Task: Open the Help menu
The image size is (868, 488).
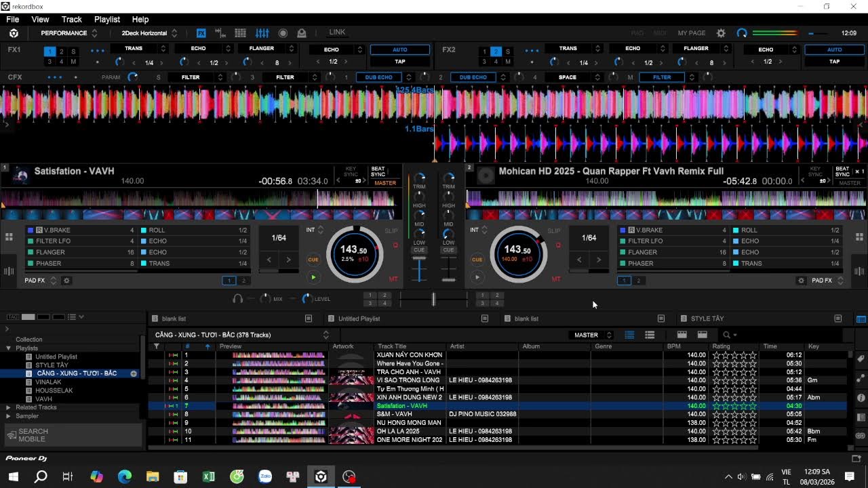Action: (x=140, y=20)
